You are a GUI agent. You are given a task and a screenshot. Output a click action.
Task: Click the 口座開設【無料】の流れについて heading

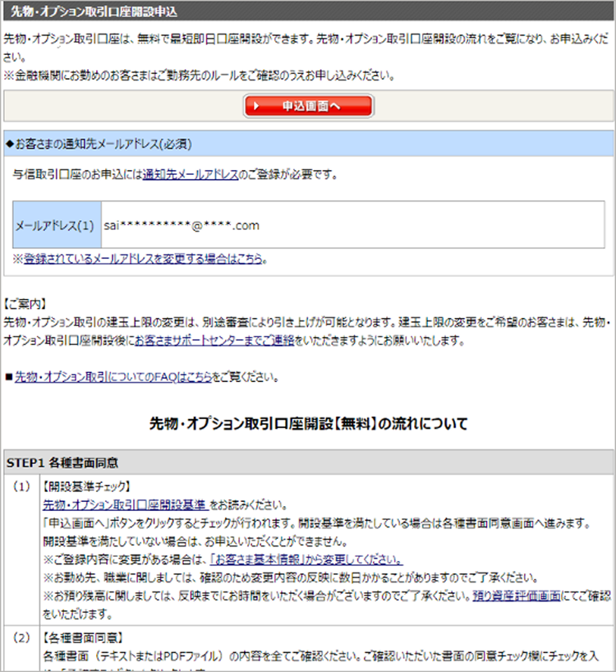pyautogui.click(x=308, y=424)
